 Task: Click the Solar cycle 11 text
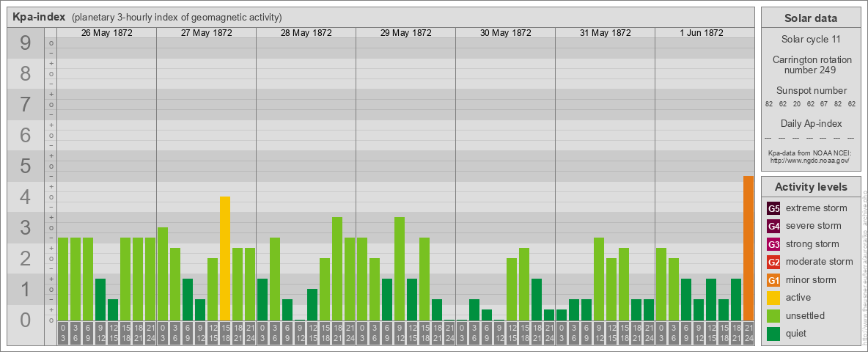810,40
